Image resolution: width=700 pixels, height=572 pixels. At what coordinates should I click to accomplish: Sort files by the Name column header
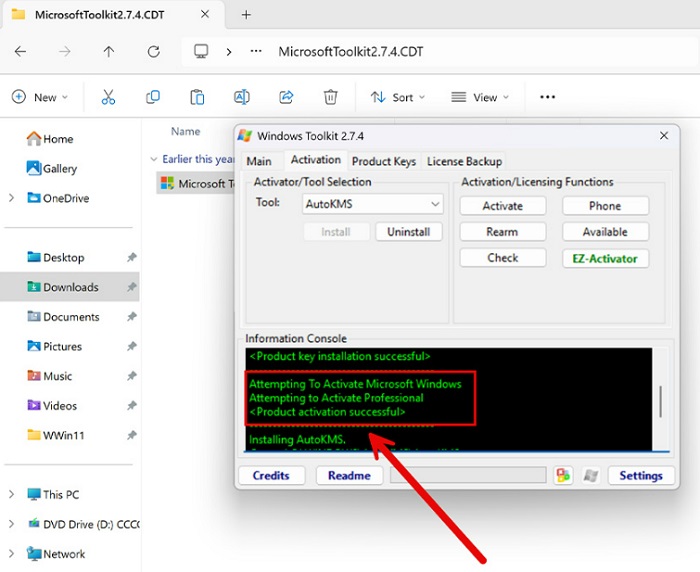186,131
